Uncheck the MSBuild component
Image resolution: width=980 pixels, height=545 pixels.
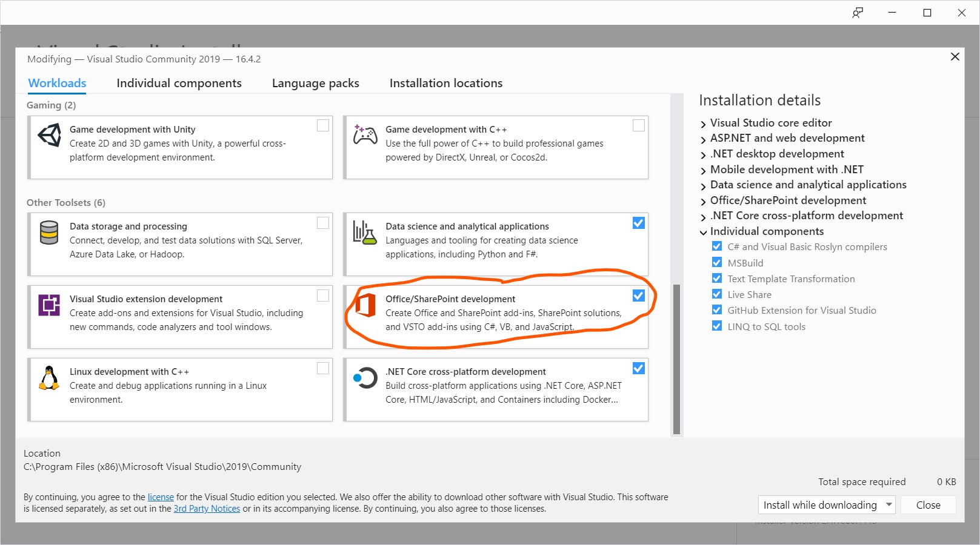click(717, 262)
